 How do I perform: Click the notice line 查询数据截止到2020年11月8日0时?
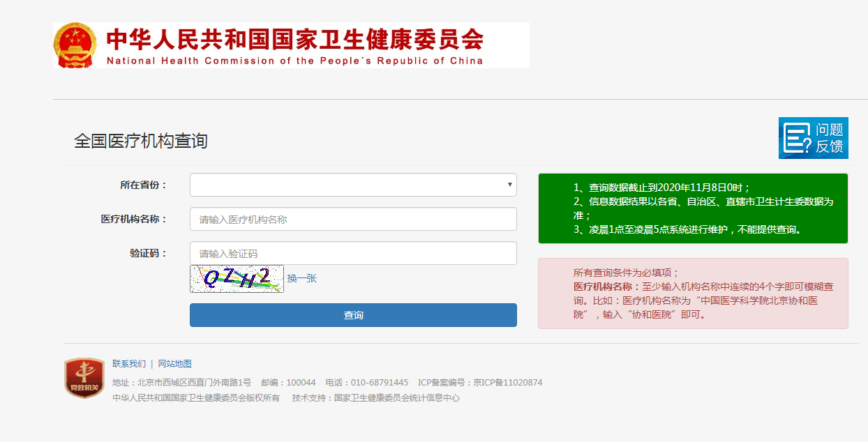pyautogui.click(x=661, y=188)
